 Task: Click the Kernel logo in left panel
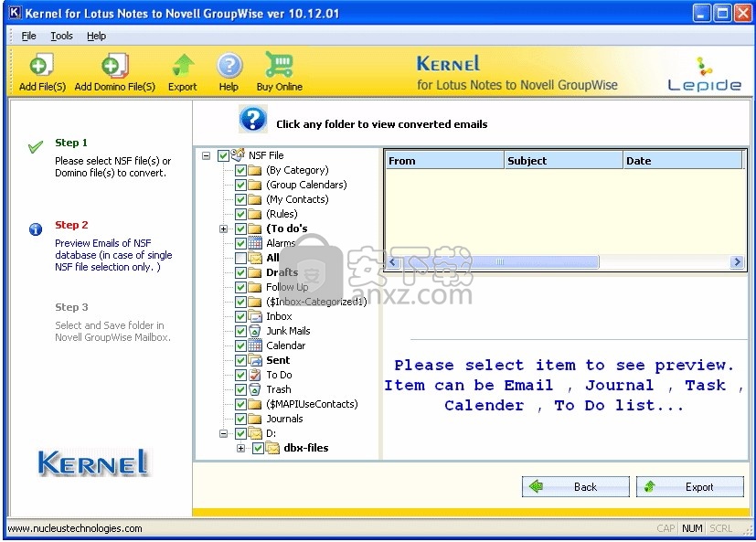93,462
